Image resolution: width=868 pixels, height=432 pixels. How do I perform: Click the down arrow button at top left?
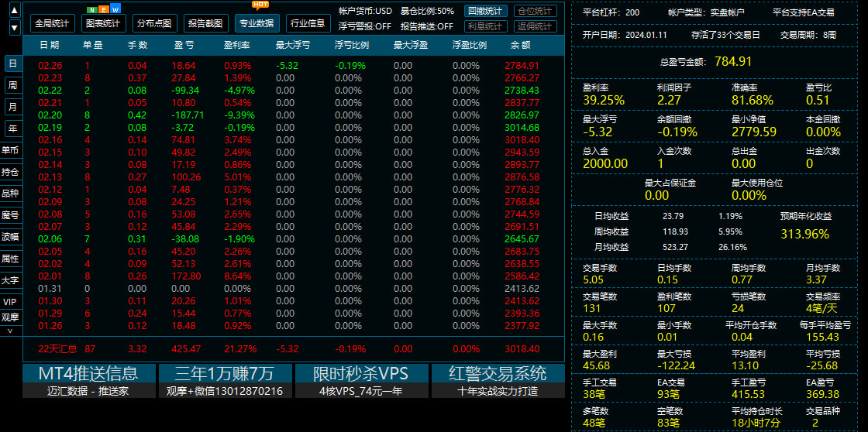coord(15,27)
